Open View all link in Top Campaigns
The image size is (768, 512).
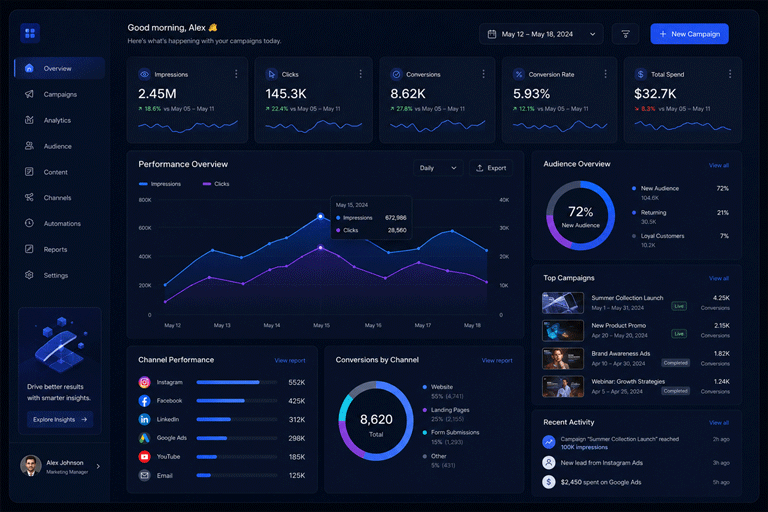point(719,278)
